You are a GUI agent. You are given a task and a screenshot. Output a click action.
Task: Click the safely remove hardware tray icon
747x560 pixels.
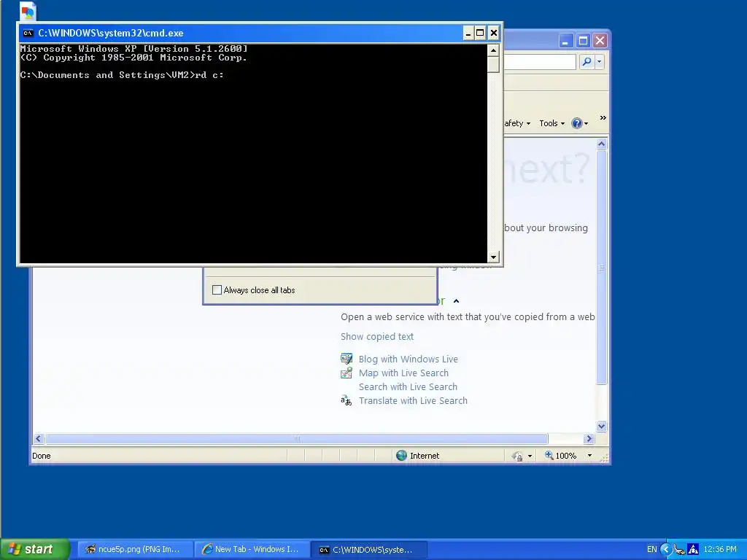click(679, 550)
